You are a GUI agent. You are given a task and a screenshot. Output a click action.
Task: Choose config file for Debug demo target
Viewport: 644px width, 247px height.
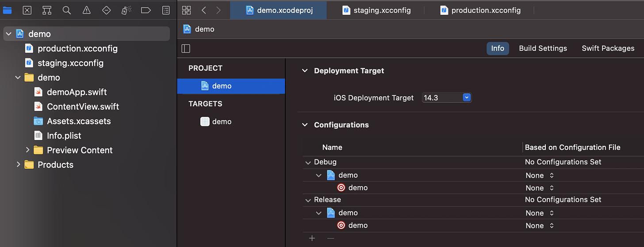pyautogui.click(x=540, y=188)
